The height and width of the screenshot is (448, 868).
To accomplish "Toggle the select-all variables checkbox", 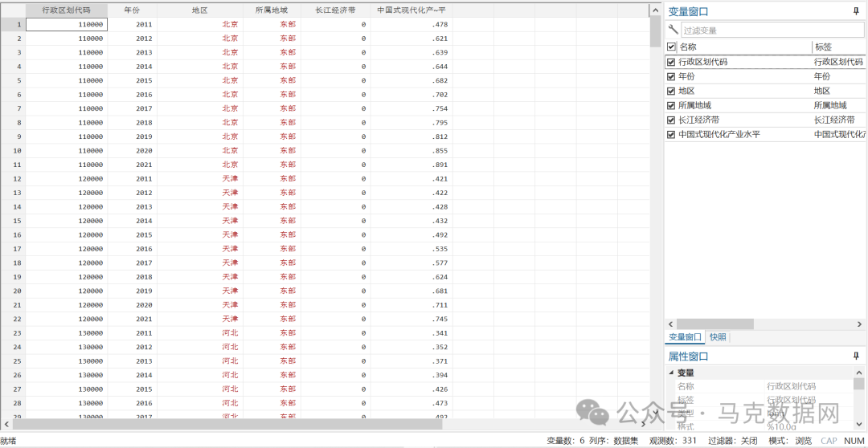I will click(671, 47).
